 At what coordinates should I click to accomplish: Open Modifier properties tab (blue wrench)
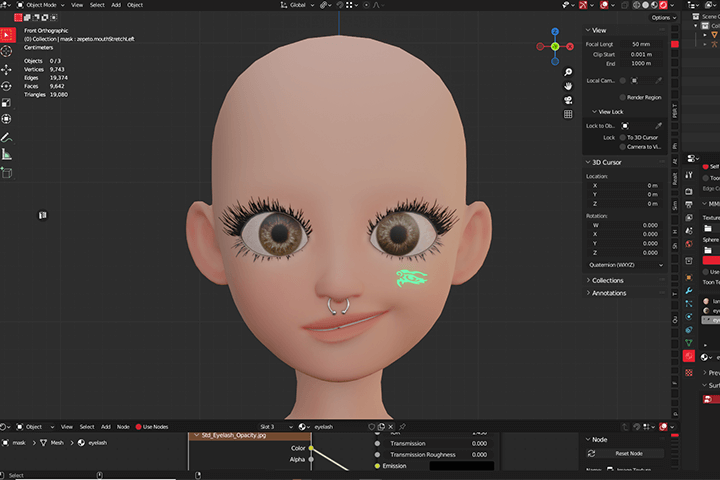689,290
